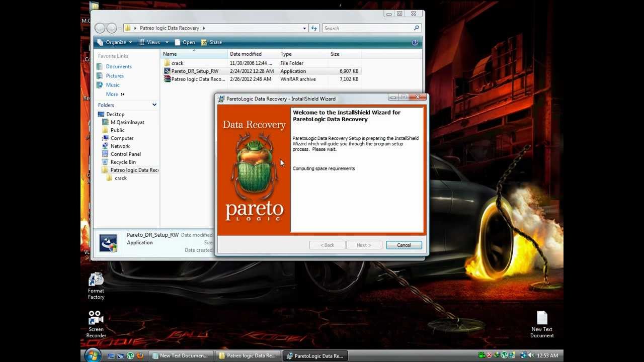
Task: Expand the breadcrumb arrow after Patreo logic Data Recovery
Action: pos(204,28)
